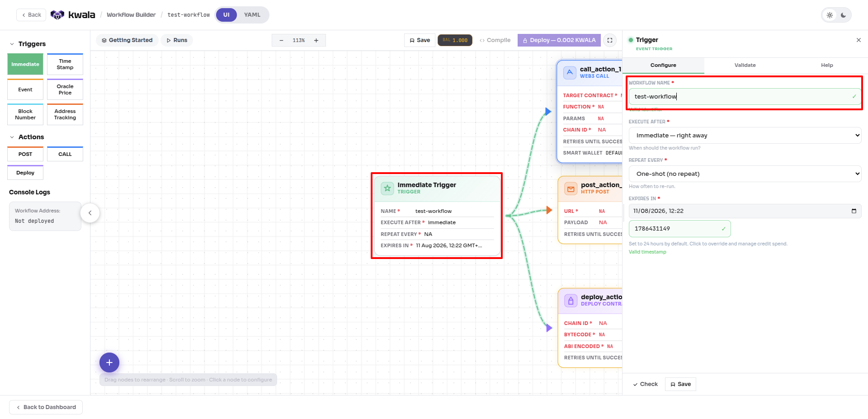Open Repeat Every dropdown
The image size is (868, 419).
click(745, 174)
